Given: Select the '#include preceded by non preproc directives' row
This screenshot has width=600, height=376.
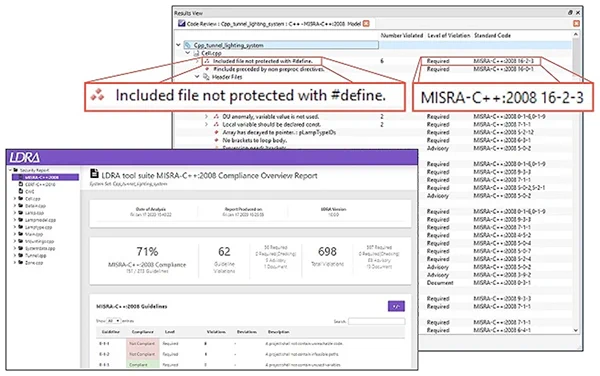Looking at the screenshot, I should 269,69.
